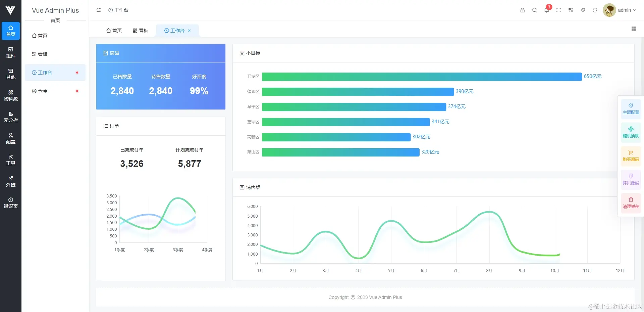Collapse the sidebar with the fold icon
The width and height of the screenshot is (644, 312).
click(x=99, y=10)
